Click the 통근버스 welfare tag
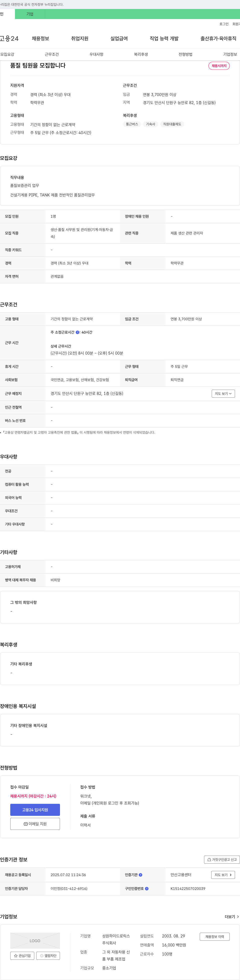Image resolution: width=240 pixels, height=980 pixels. click(132, 124)
